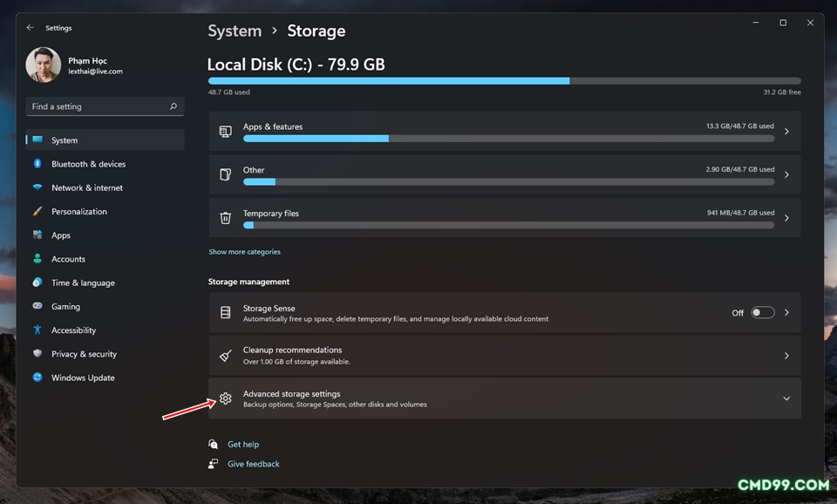Click the Cleanup recommendations title
This screenshot has width=837, height=504.
293,350
